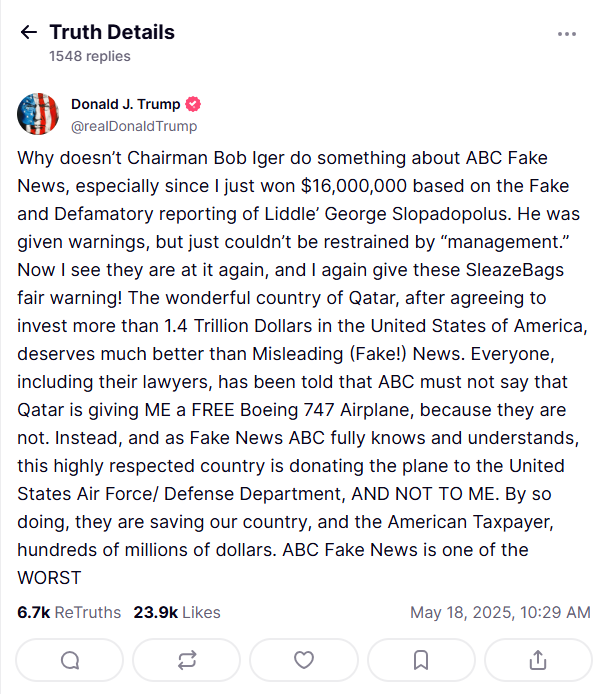Click the $16,000,000 amount in the post
604x694 pixels.
[354, 186]
